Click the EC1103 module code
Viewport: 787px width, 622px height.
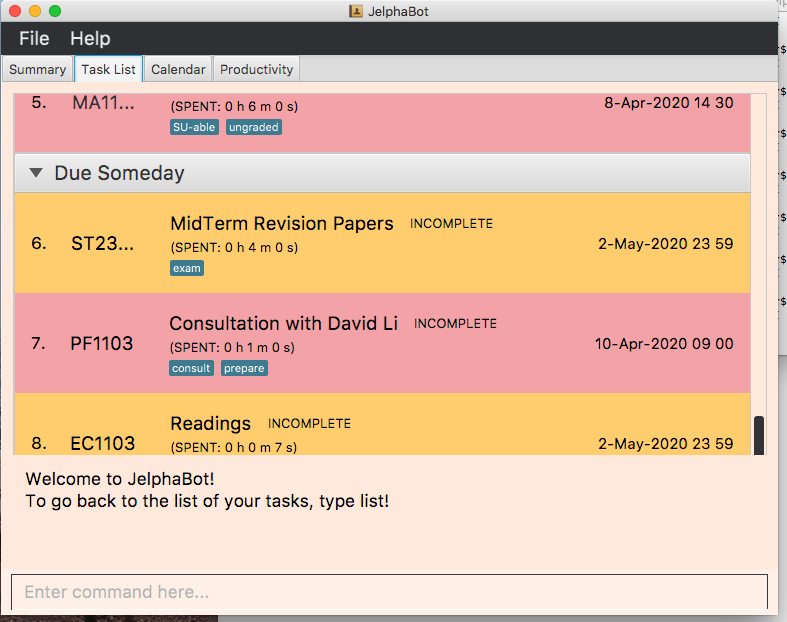pyautogui.click(x=103, y=443)
